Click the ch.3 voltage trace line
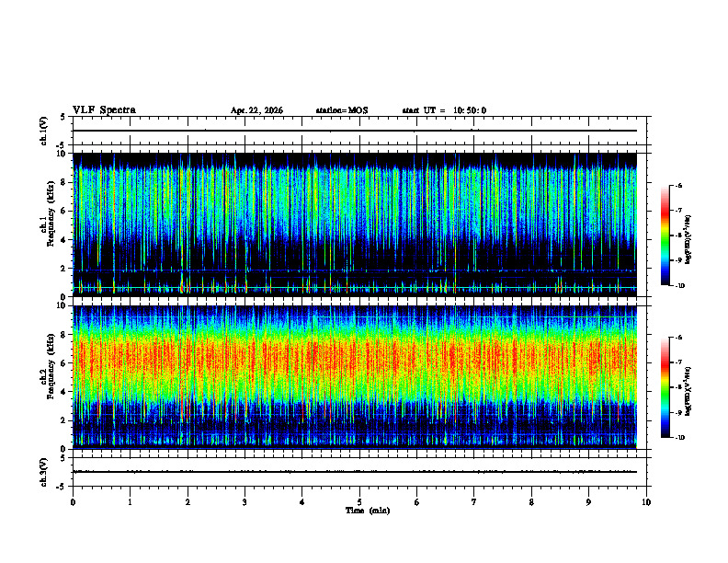Viewport: 728px width, 563px height. 355,472
